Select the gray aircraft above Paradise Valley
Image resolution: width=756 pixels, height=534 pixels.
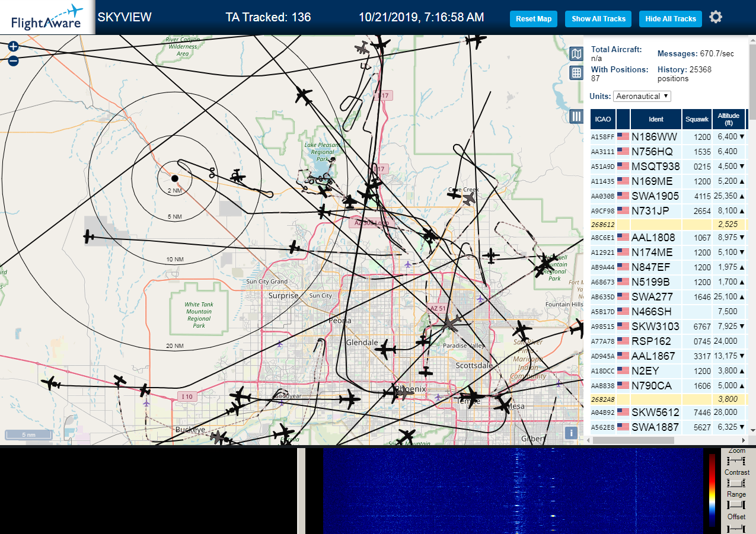pos(451,324)
